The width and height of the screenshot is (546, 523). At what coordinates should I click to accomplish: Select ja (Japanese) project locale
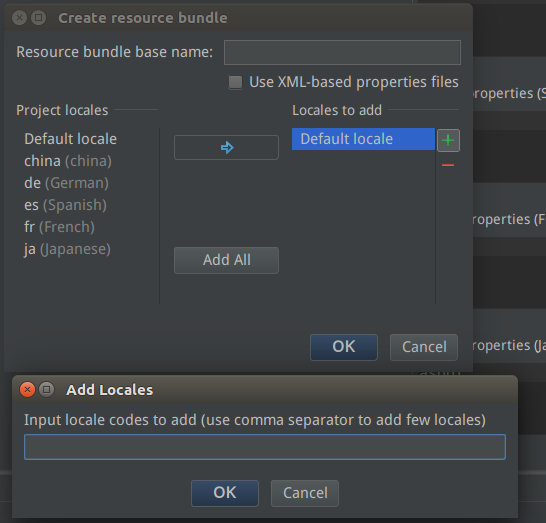(x=67, y=249)
